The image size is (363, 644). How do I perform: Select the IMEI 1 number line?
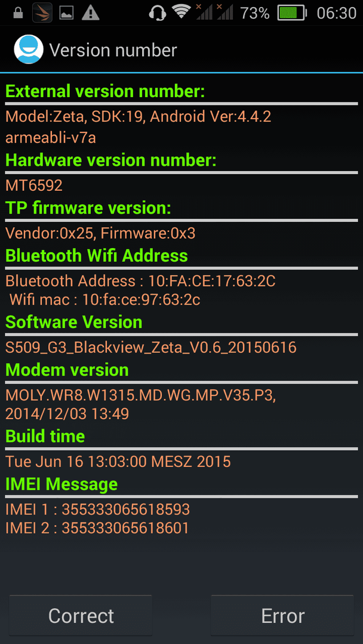coord(97,510)
